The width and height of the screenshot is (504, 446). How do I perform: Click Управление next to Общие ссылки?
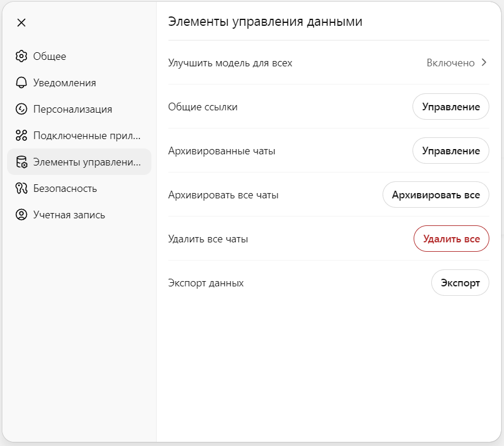click(x=451, y=106)
